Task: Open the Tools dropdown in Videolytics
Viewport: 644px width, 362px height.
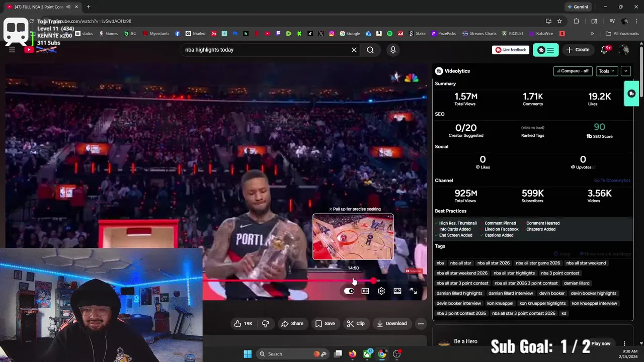Action: click(x=607, y=71)
